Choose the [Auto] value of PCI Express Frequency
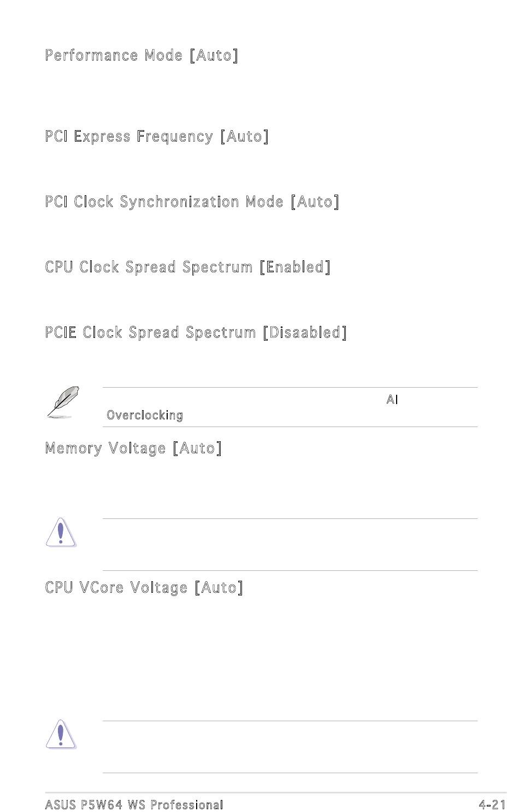 point(245,136)
